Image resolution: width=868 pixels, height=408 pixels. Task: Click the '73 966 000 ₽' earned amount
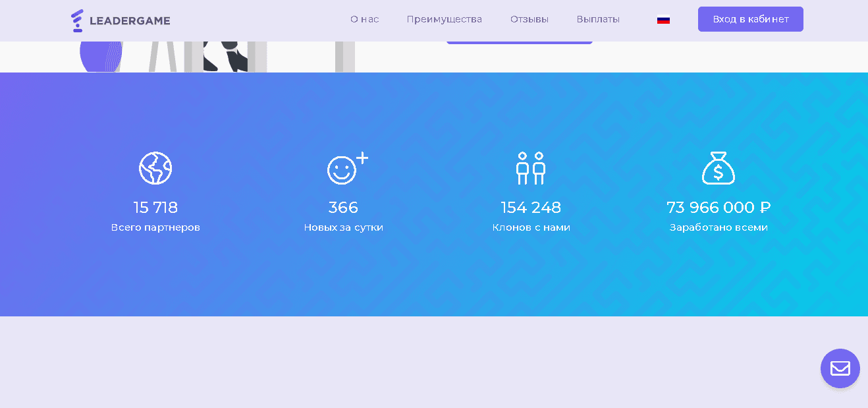click(719, 208)
